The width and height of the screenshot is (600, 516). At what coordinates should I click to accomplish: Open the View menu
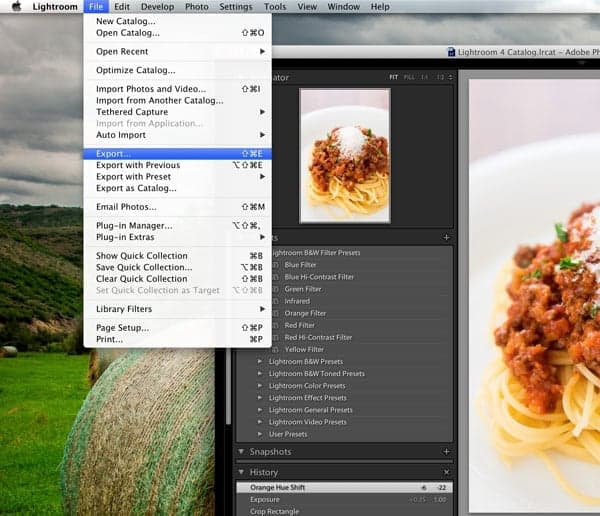(x=307, y=7)
